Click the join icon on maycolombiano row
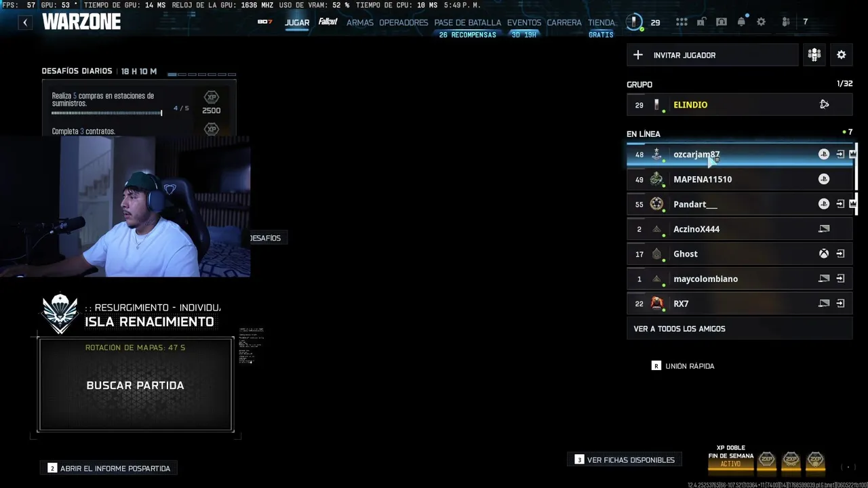The width and height of the screenshot is (868, 488). 840,279
